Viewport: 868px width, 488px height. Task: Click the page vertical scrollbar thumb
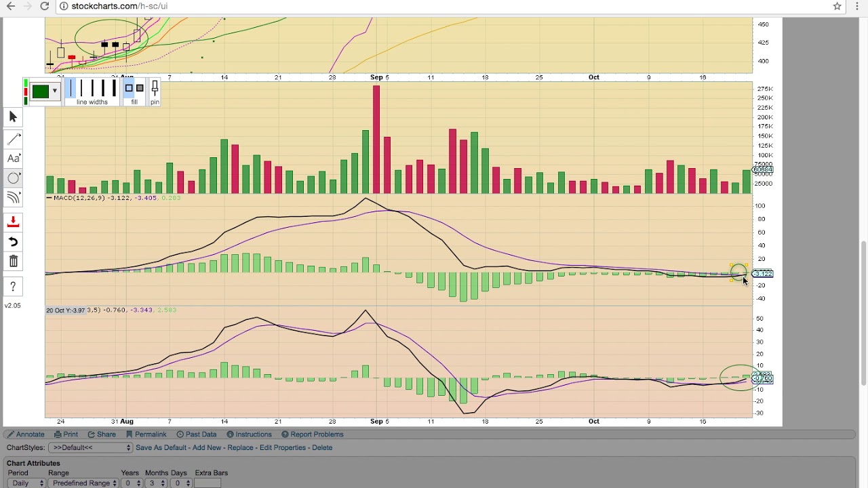tap(863, 313)
